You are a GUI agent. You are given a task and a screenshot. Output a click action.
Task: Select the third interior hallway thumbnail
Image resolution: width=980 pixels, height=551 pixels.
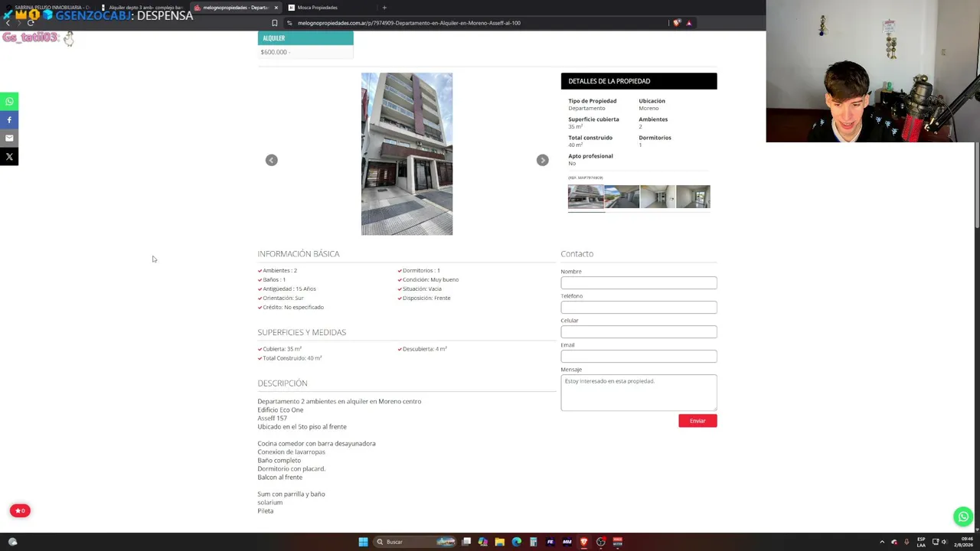pyautogui.click(x=658, y=197)
